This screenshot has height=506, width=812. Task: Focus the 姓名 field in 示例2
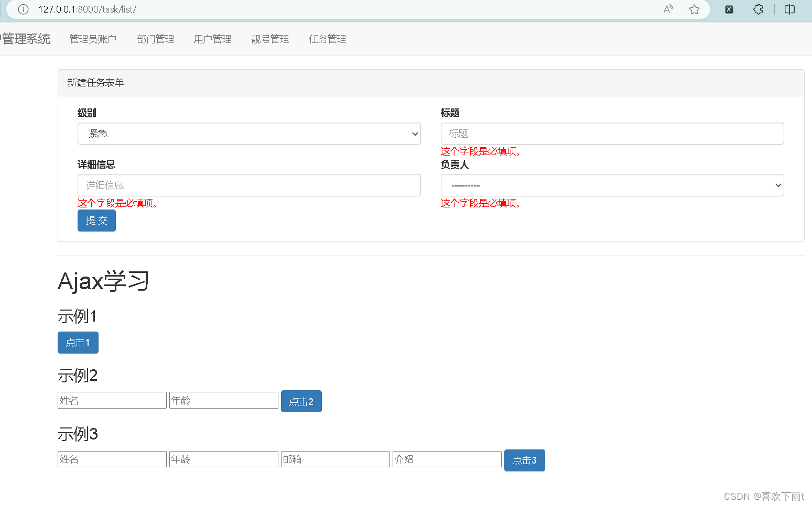pyautogui.click(x=112, y=400)
